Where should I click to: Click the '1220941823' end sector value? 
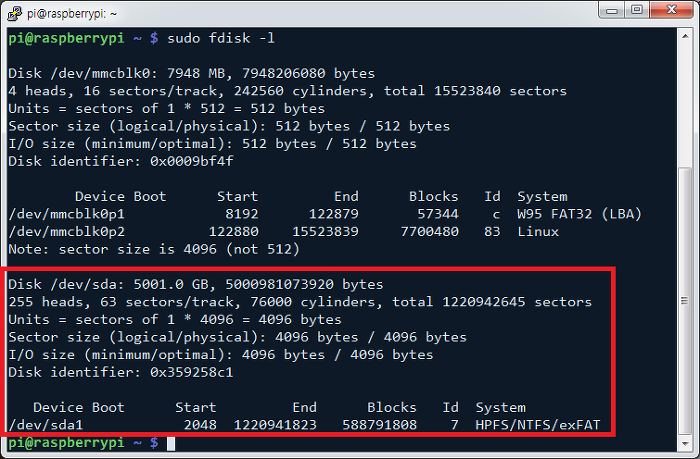(275, 425)
